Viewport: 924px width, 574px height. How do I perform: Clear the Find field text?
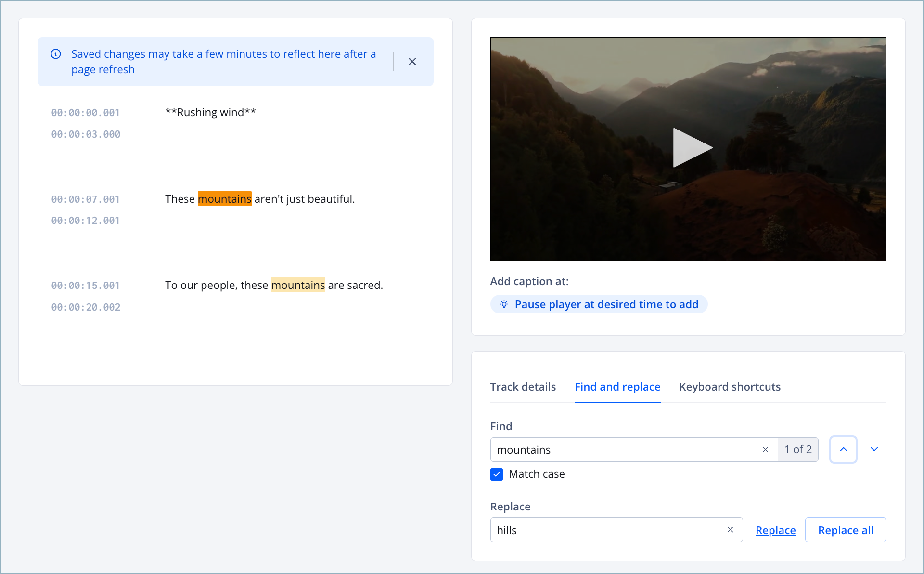765,449
